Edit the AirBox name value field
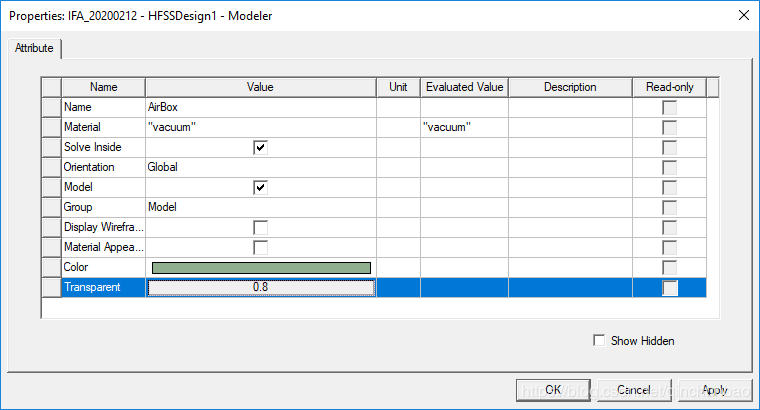Image resolution: width=760 pixels, height=410 pixels. tap(261, 107)
